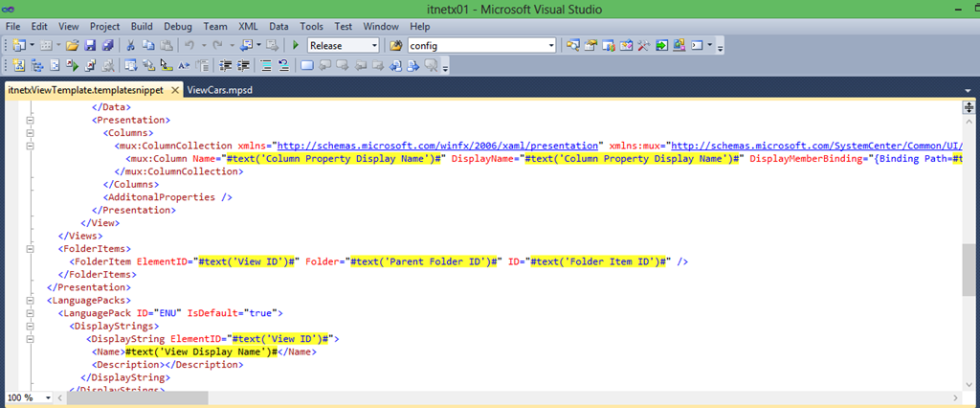
Task: Open the Release configuration dropdown
Action: tap(374, 45)
